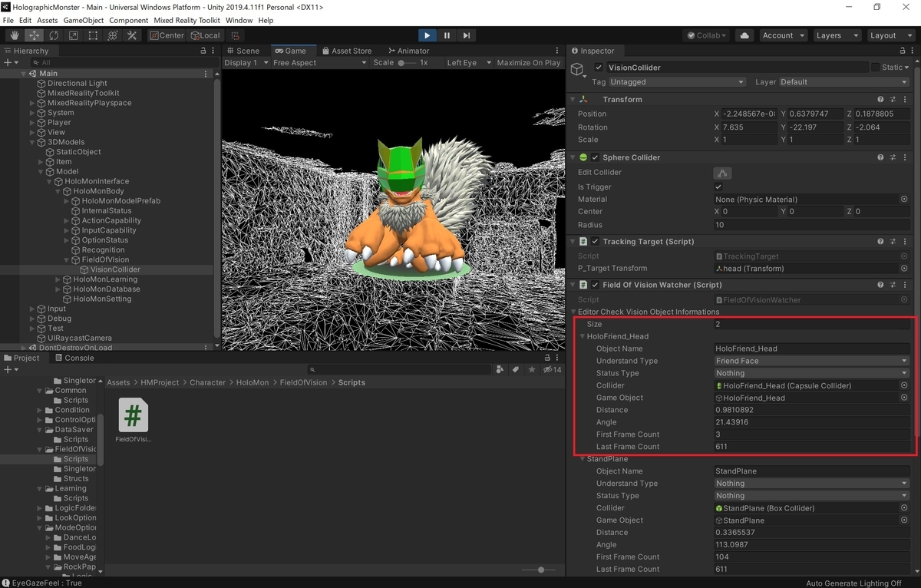Open Account dropdown
Image resolution: width=921 pixels, height=588 pixels.
(783, 35)
